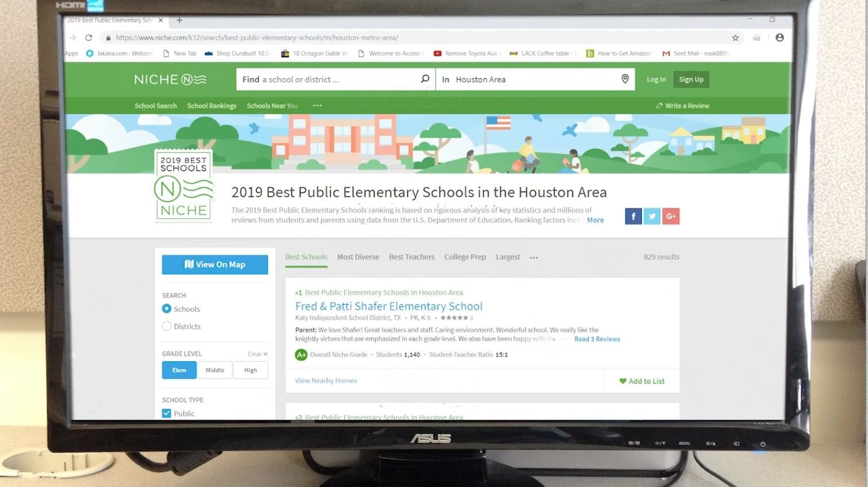The height and width of the screenshot is (487, 868).
Task: Expand description with More link
Action: [595, 220]
